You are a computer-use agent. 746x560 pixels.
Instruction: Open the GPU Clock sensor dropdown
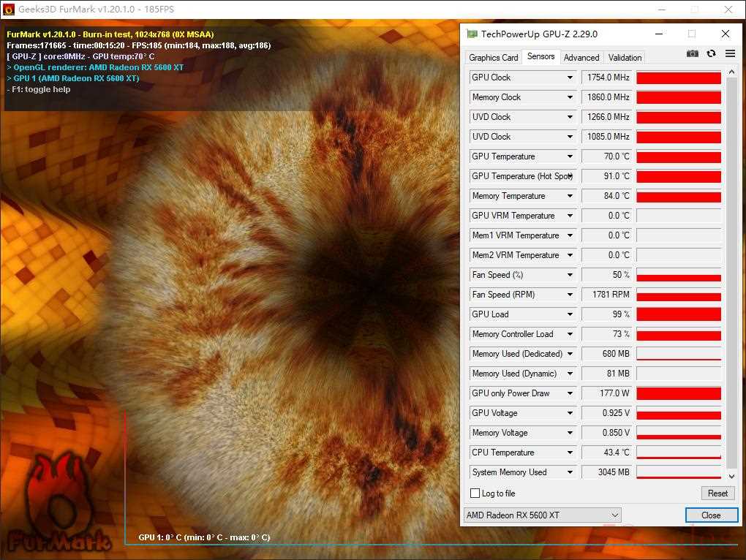point(570,77)
